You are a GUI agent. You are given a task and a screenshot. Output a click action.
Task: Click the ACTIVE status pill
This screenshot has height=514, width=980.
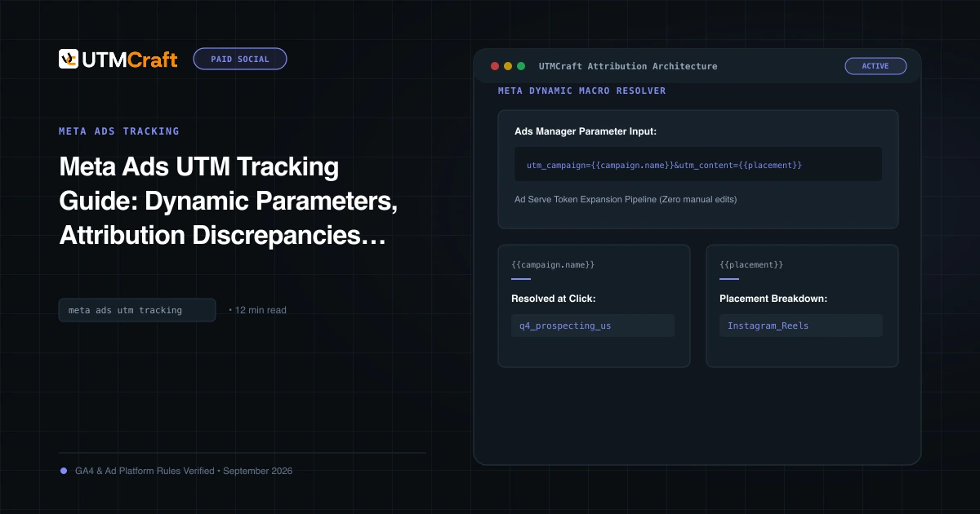point(875,66)
